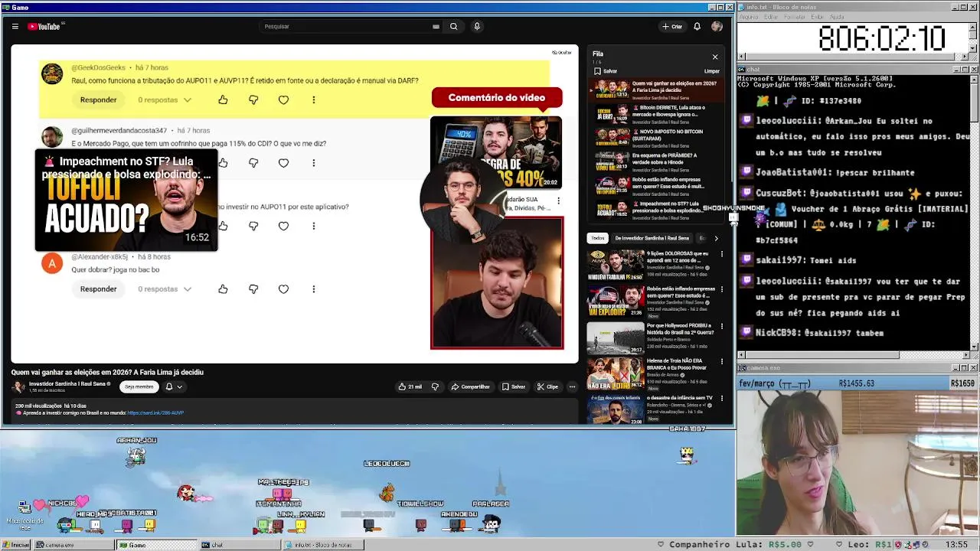Open the more actions ellipsis under video
The width and height of the screenshot is (980, 551).
click(572, 386)
